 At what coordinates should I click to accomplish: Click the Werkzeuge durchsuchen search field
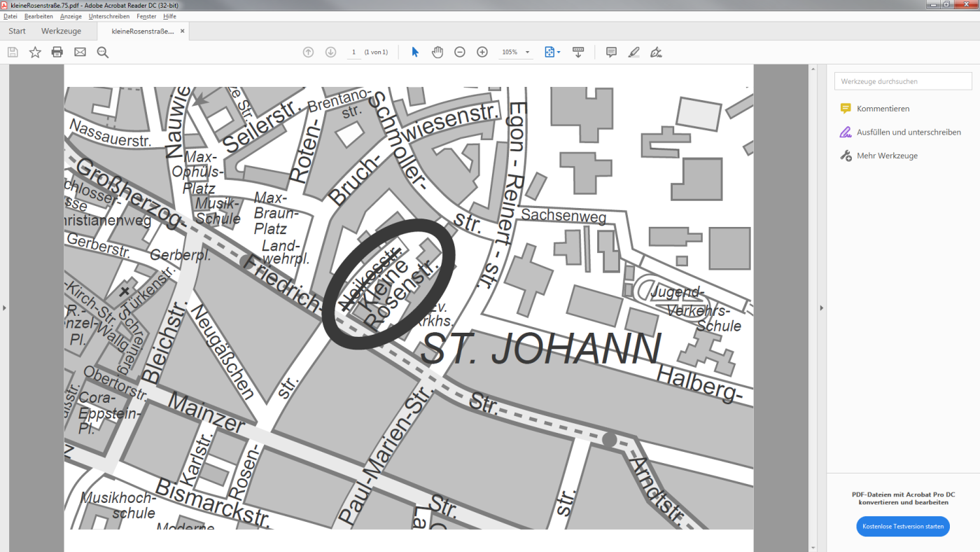click(x=902, y=81)
